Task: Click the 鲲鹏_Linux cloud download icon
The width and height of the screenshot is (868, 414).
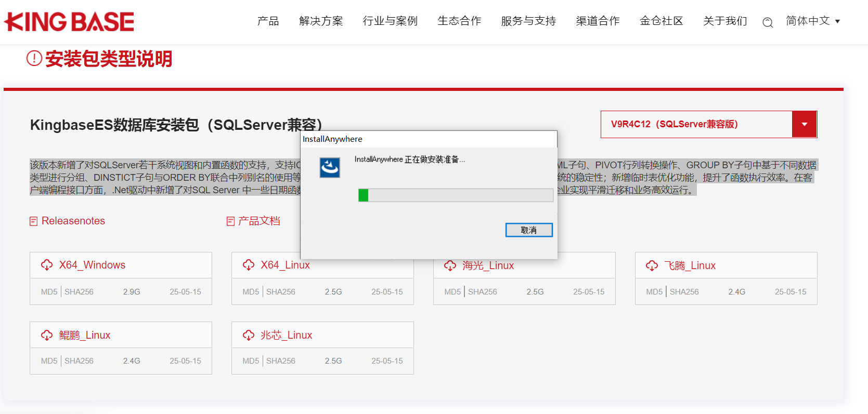Action: [x=47, y=335]
